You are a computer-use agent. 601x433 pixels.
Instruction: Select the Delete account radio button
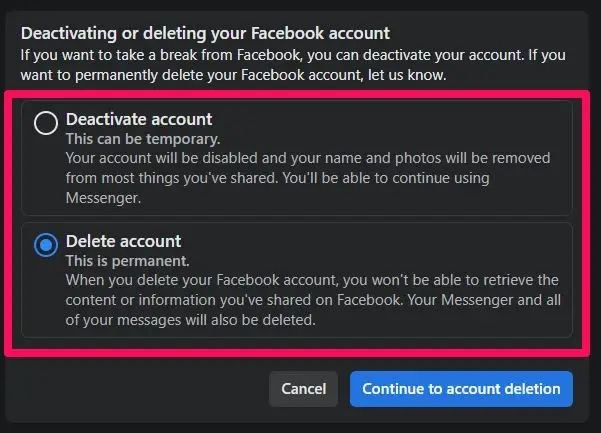45,245
